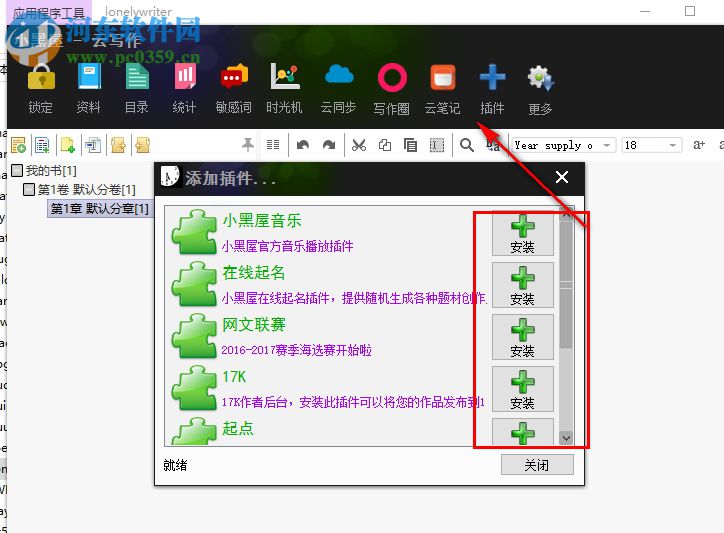
Task: Click the select all icon
Action: (437, 145)
